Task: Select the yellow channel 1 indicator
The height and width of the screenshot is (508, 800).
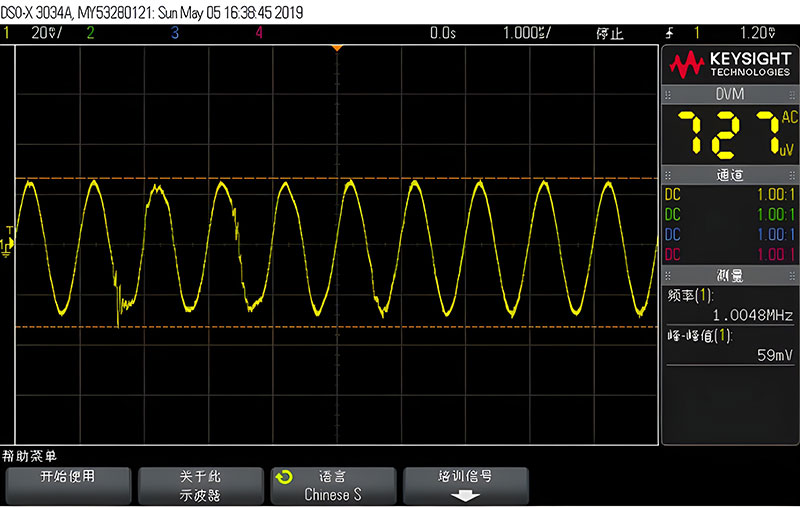Action: pos(7,33)
